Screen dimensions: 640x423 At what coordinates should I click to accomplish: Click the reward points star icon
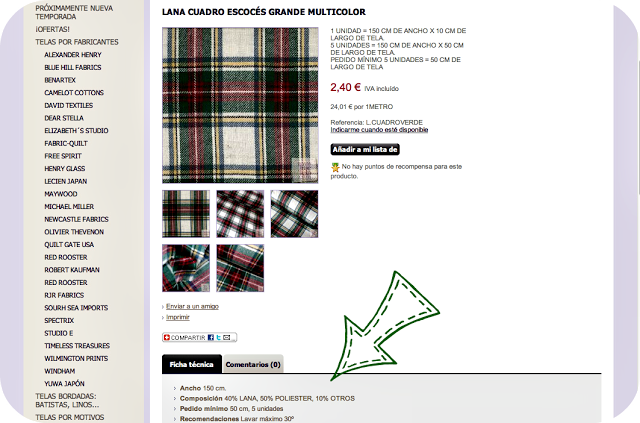point(335,167)
